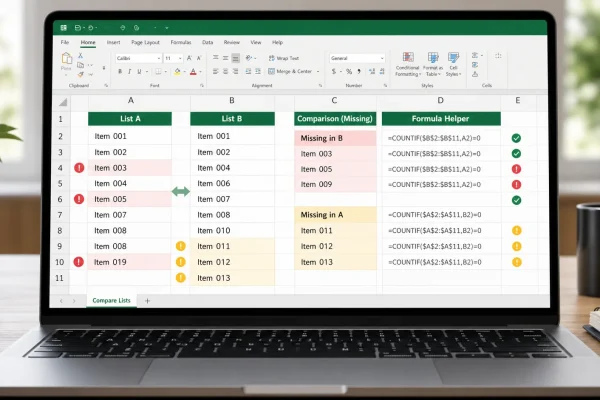Expand the Merge & Center dropdown arrow
The height and width of the screenshot is (400, 600).
[318, 72]
